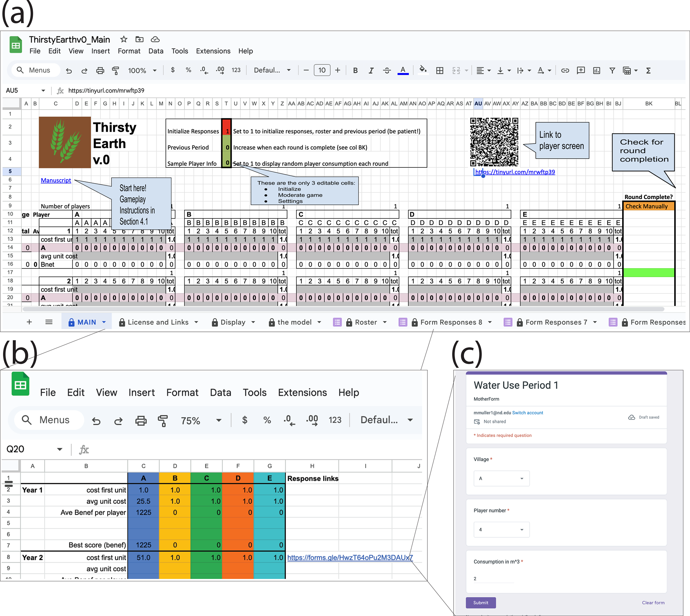Click the borders grid icon
This screenshot has height=616, width=690.
coord(440,70)
